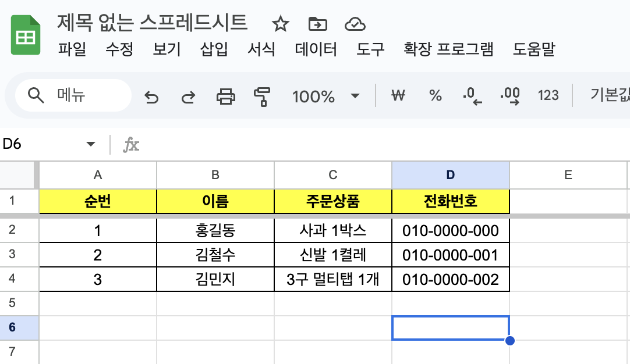Click the Google Sheets home logo

click(x=25, y=35)
